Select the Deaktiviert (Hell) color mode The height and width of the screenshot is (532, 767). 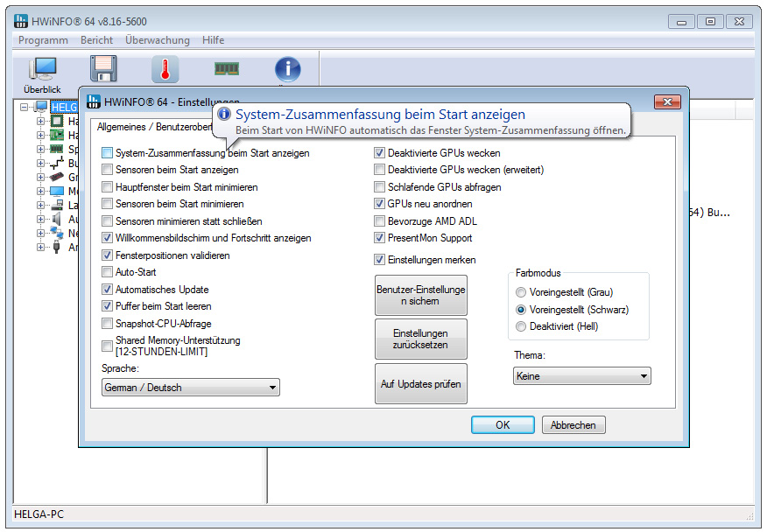pyautogui.click(x=522, y=326)
